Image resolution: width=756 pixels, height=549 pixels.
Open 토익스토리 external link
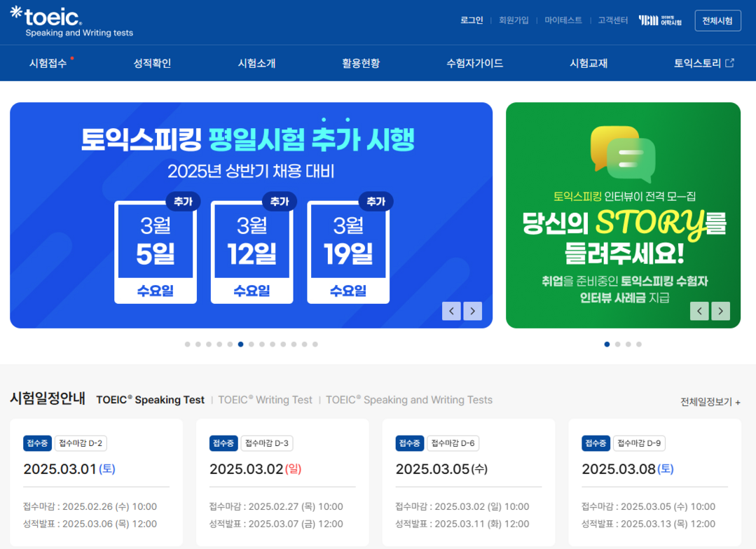point(703,63)
